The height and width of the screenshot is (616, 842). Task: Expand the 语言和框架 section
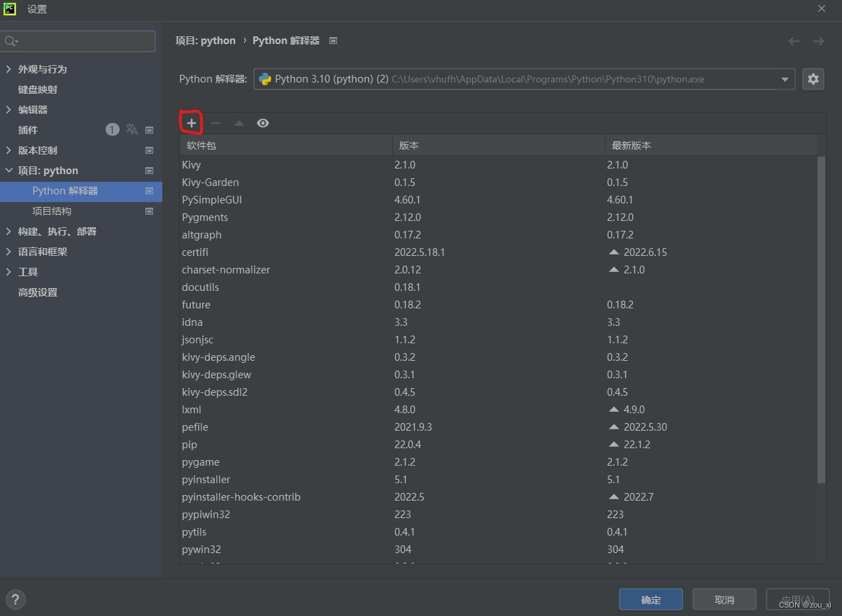tap(8, 252)
